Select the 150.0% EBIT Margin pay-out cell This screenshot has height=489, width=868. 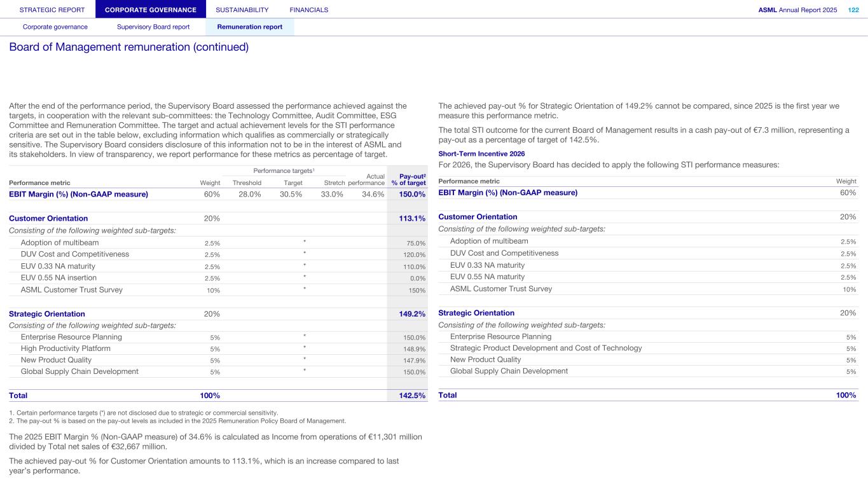pos(411,195)
